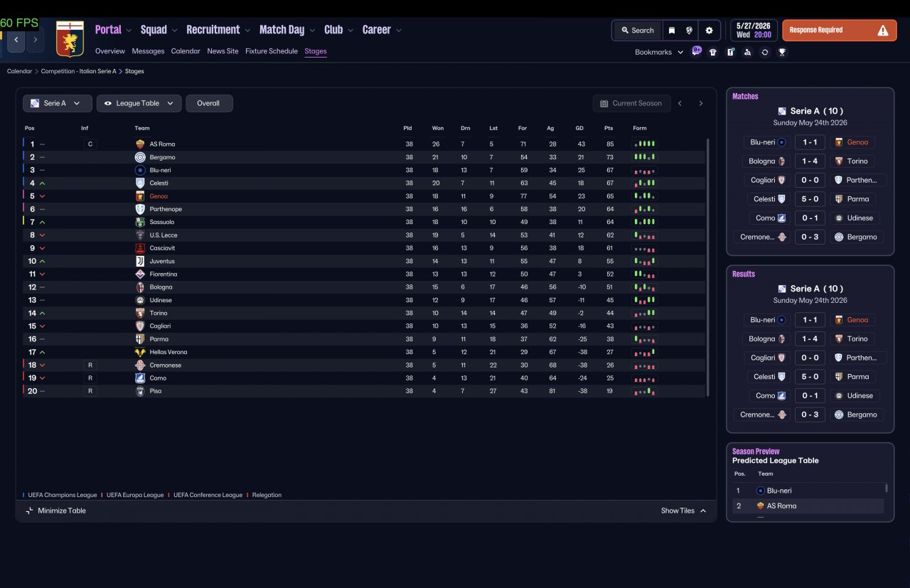
Task: Click the Current Season button
Action: [x=631, y=103]
